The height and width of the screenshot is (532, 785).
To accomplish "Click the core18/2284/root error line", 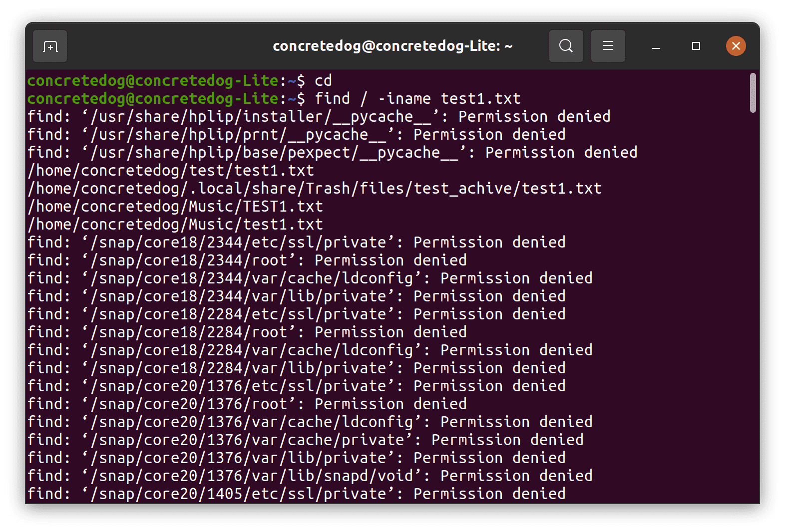I will [x=247, y=332].
